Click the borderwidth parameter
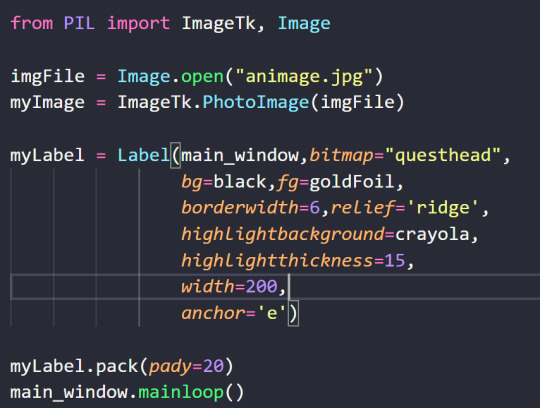Viewport: 540px width, 408px height. 240,208
